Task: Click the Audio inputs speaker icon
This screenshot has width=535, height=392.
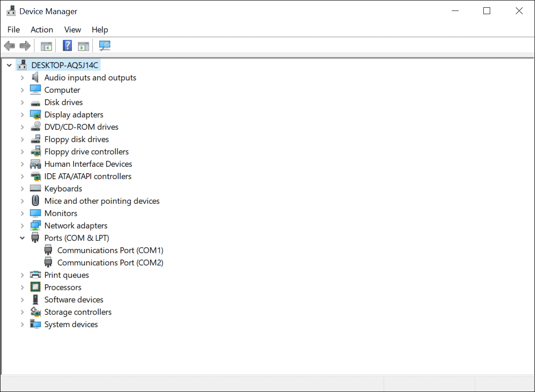Action: [35, 78]
